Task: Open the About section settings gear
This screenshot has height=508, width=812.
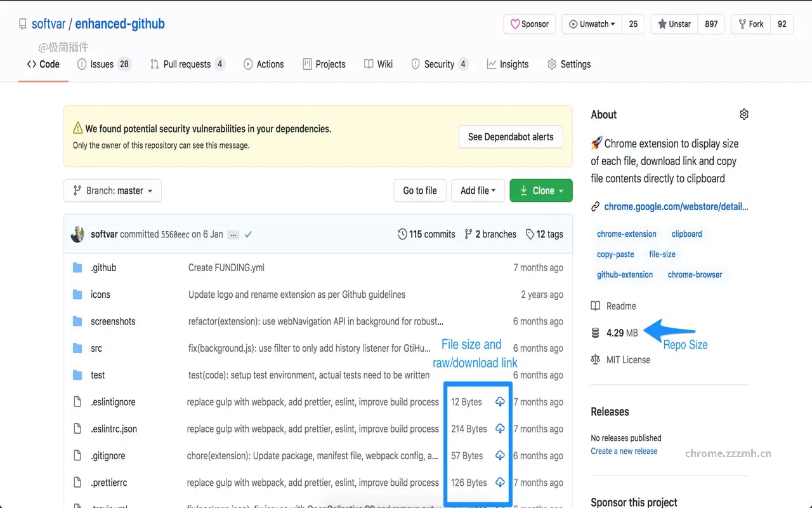Action: pos(743,114)
